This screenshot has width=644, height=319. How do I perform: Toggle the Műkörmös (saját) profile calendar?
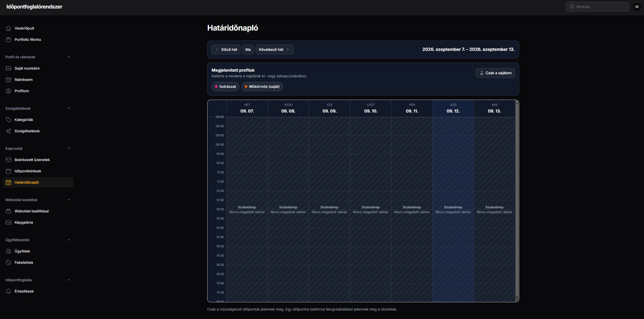262,87
